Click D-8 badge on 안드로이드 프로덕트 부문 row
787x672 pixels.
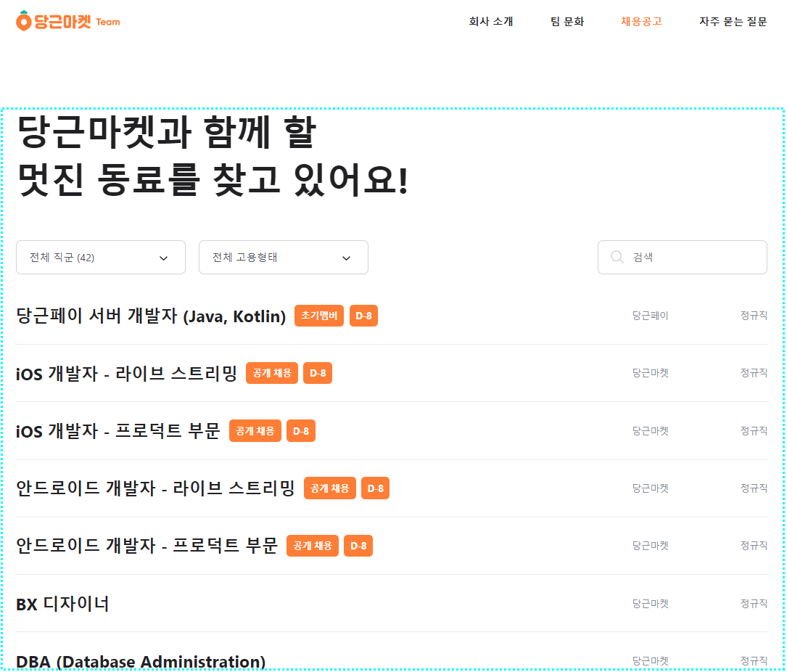point(358,546)
